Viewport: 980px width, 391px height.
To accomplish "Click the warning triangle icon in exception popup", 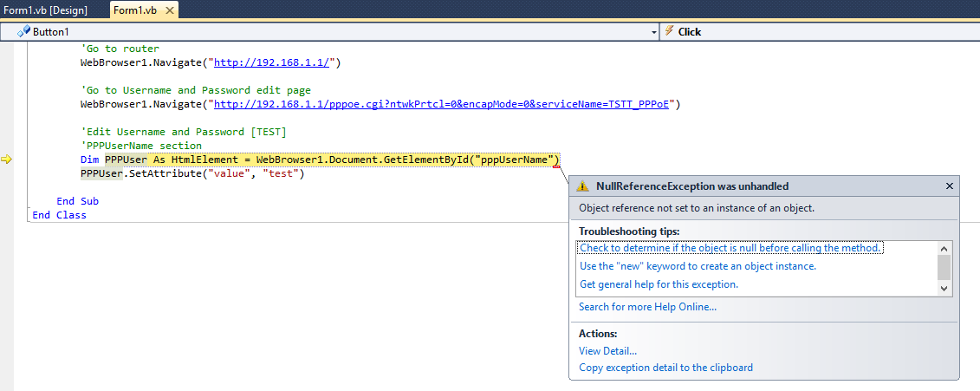I will click(584, 186).
